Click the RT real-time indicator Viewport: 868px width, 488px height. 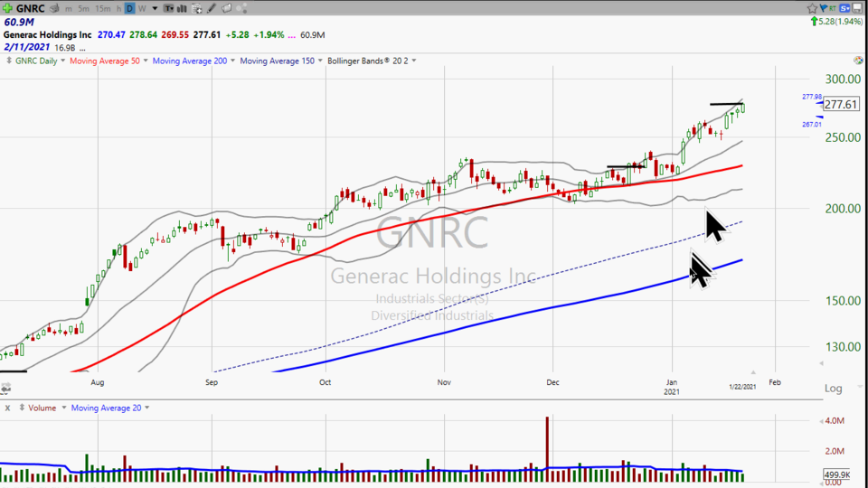point(833,8)
